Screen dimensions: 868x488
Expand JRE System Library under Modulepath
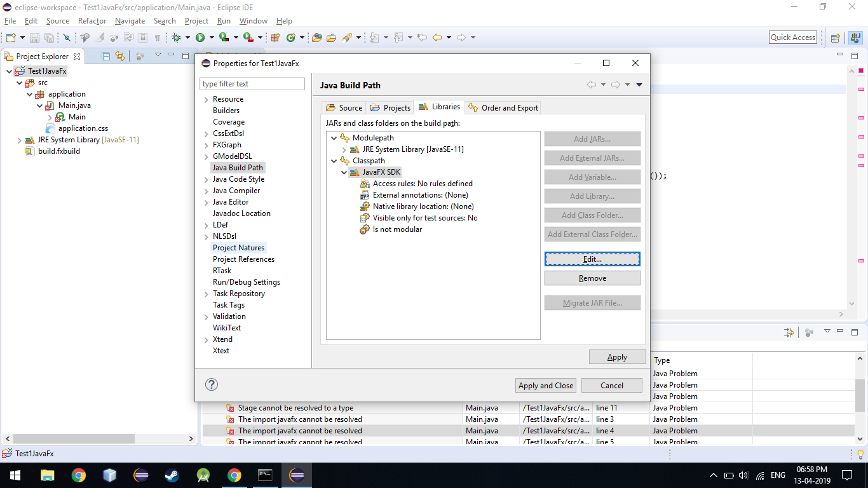(x=344, y=149)
